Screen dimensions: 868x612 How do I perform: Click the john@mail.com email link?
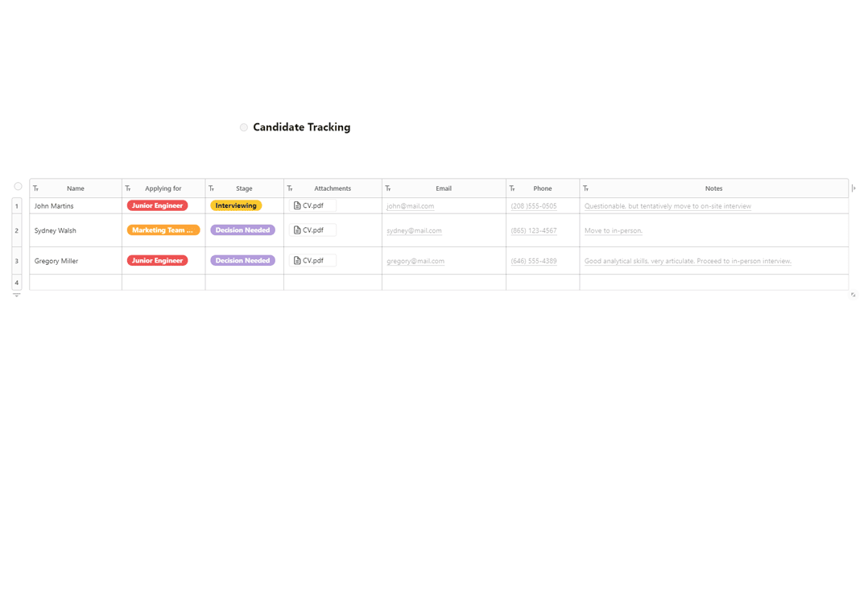[x=411, y=206]
